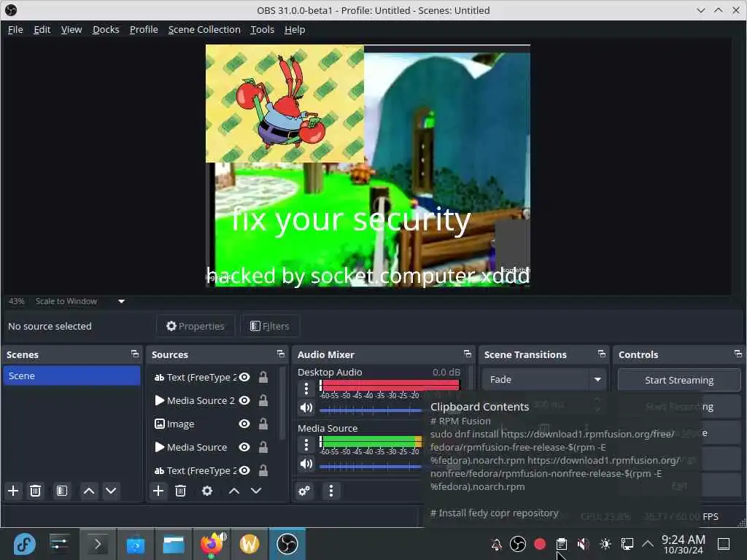Open the Profile menu
The height and width of the screenshot is (560, 747).
(x=144, y=29)
